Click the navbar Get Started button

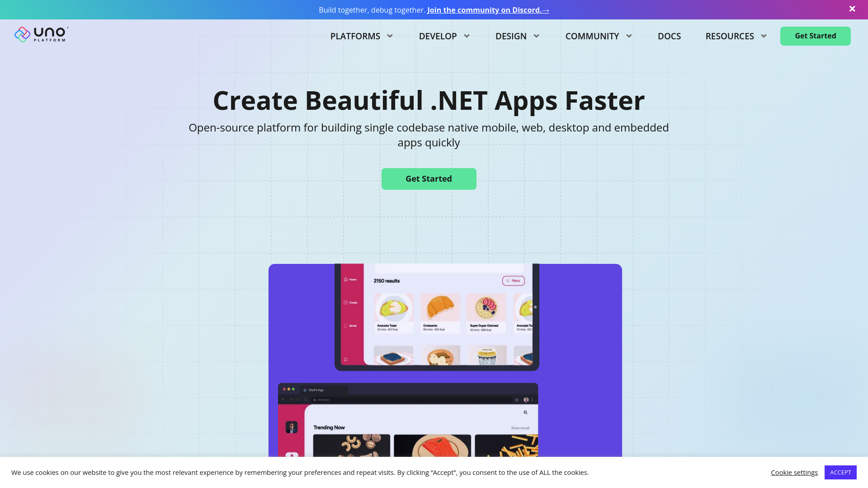pyautogui.click(x=816, y=36)
